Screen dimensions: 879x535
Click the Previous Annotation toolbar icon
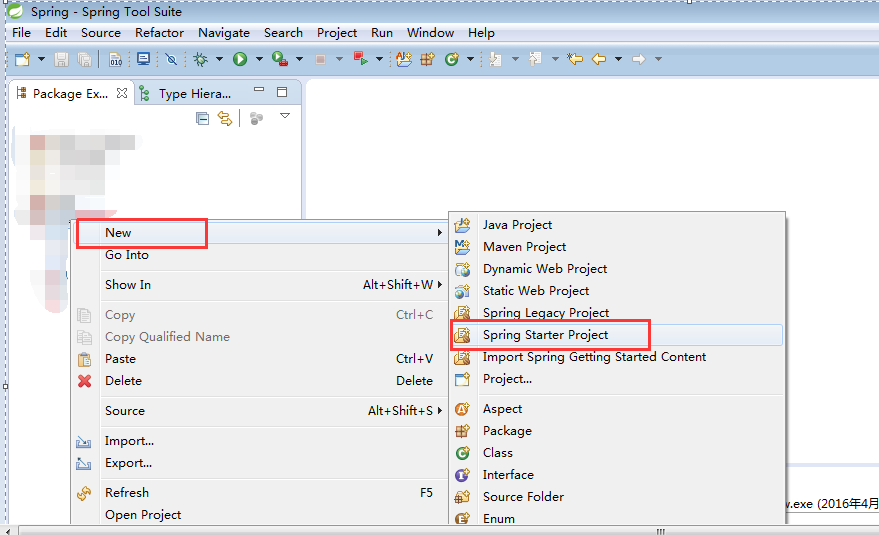535,59
